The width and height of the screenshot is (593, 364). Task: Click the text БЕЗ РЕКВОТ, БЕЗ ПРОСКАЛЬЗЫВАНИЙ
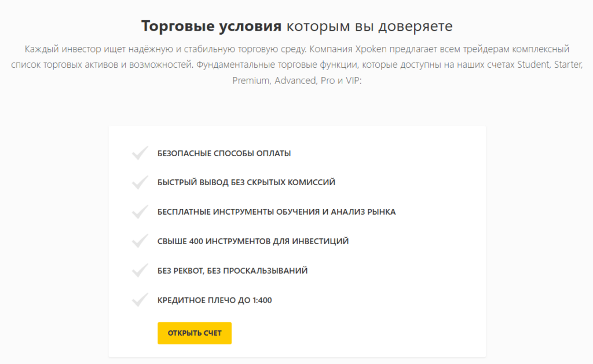233,271
